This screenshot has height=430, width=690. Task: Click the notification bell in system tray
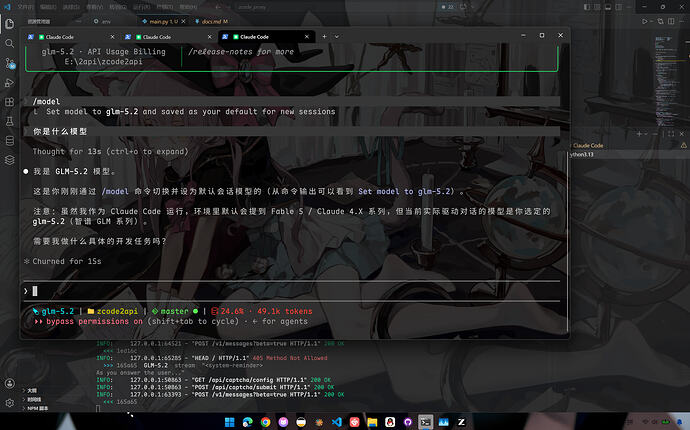pyautogui.click(x=680, y=422)
